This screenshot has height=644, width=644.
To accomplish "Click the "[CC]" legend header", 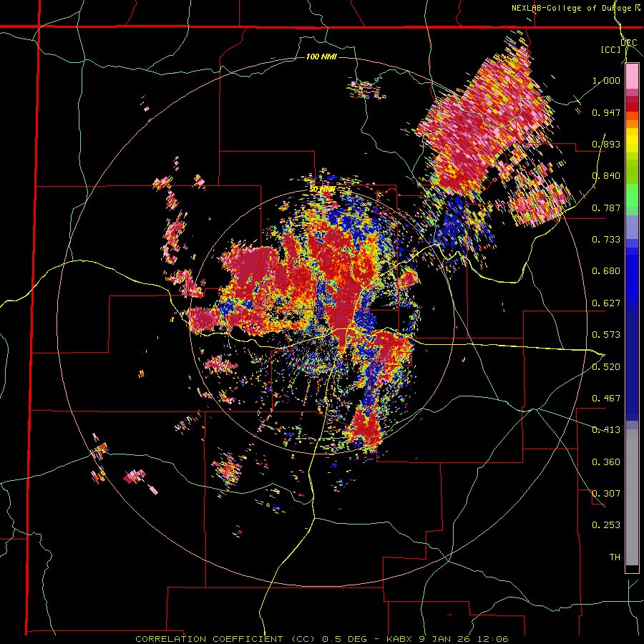I will tap(610, 49).
